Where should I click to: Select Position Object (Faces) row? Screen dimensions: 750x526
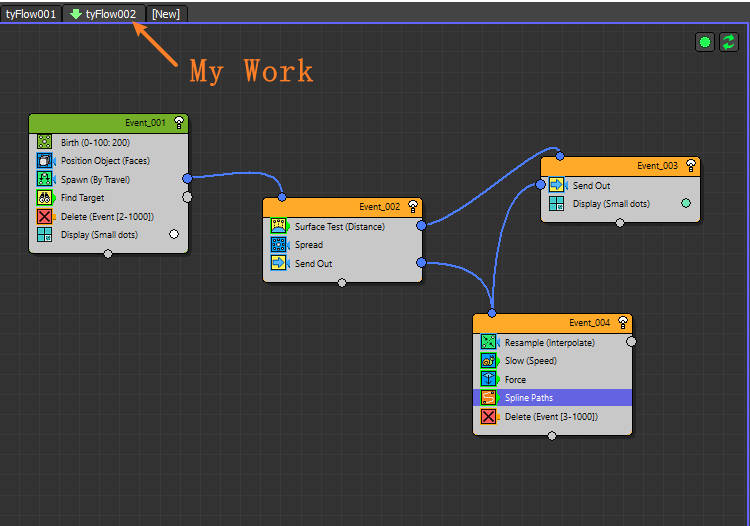point(109,161)
